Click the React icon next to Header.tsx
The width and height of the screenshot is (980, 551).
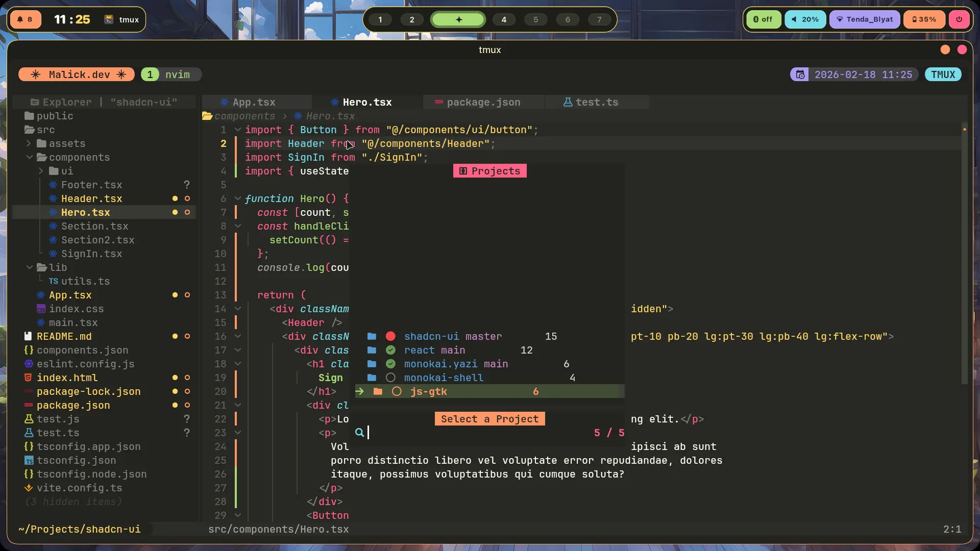(53, 198)
